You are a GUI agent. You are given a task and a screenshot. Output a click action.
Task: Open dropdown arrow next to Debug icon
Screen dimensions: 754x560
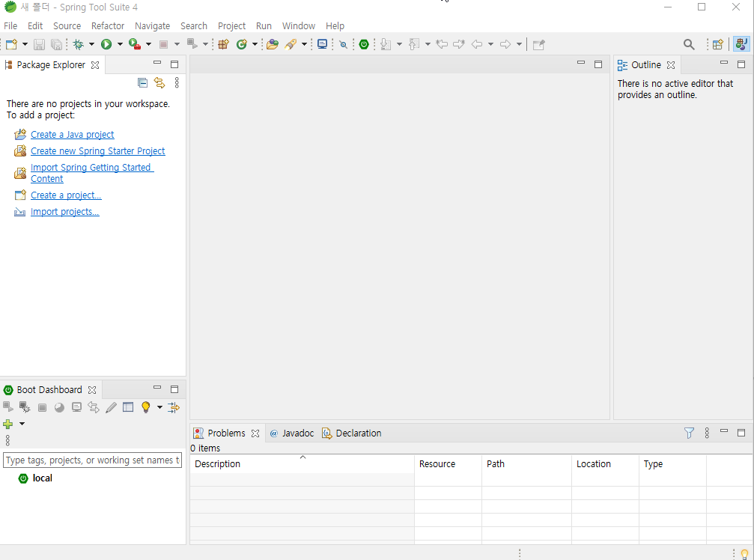tap(91, 44)
